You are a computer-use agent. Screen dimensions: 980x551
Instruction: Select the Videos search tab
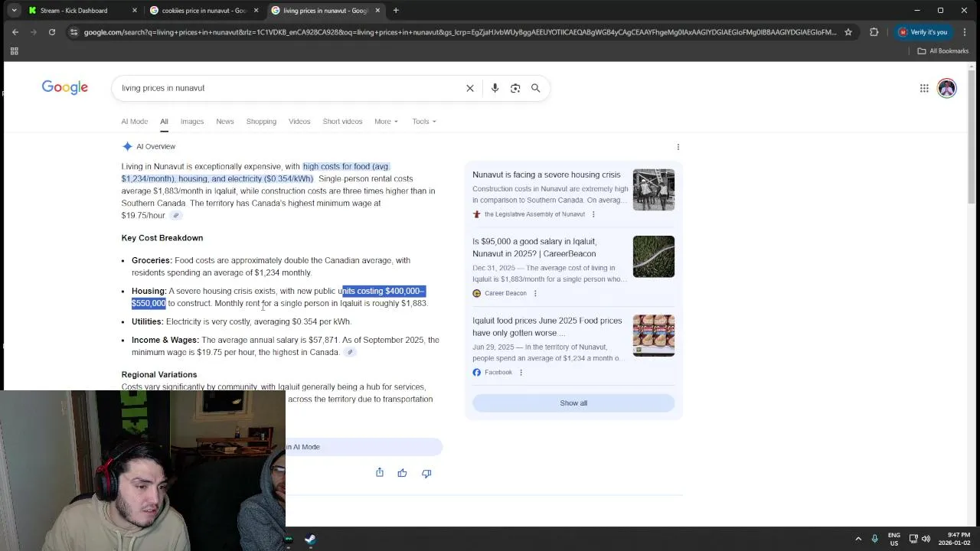coord(299,122)
